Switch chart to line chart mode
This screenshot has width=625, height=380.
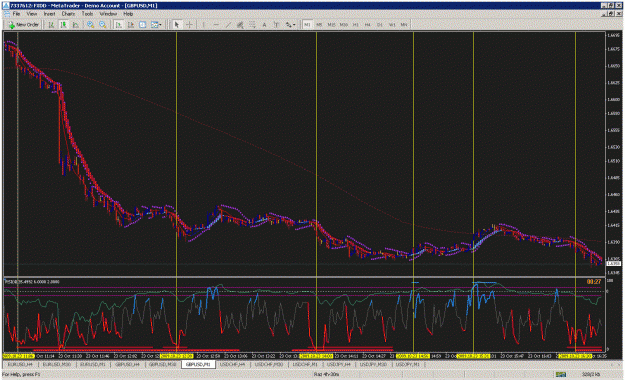pos(75,25)
